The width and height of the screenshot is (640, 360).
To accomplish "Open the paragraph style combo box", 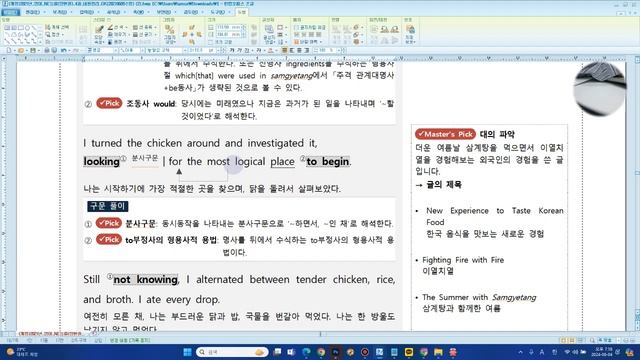I will click(x=102, y=51).
